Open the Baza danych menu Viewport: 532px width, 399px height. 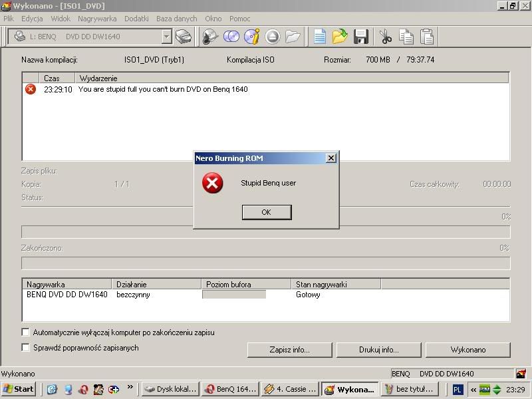pos(176,19)
